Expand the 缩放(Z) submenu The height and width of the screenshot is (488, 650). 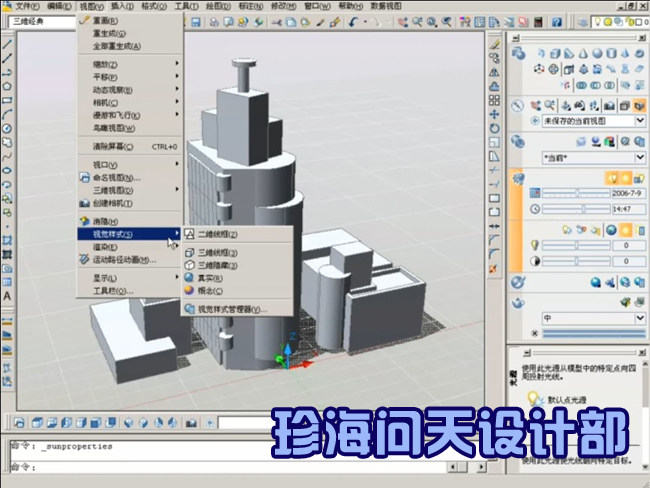[130, 64]
